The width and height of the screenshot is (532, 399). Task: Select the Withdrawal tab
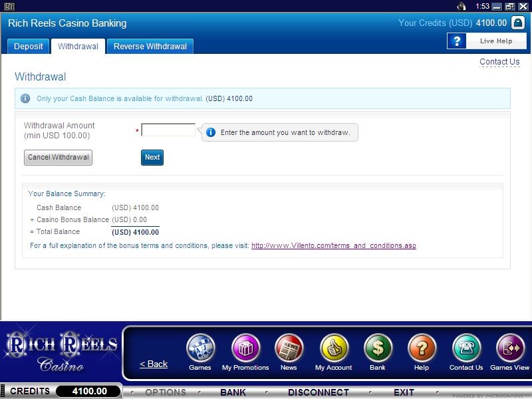tap(78, 46)
